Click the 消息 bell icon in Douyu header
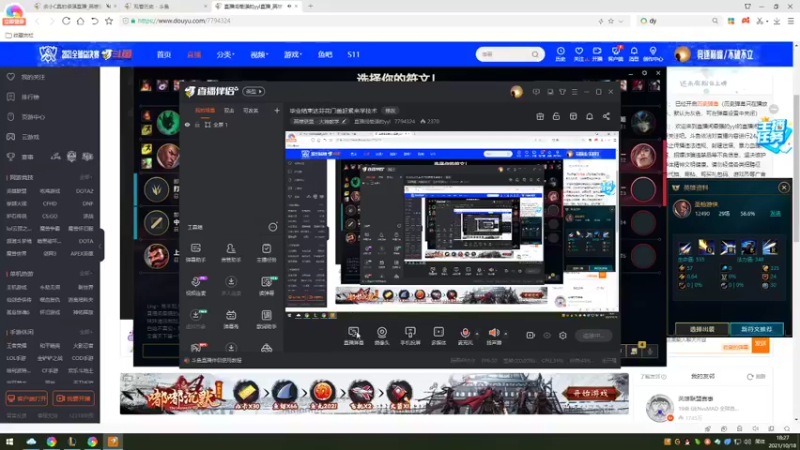 [634, 54]
